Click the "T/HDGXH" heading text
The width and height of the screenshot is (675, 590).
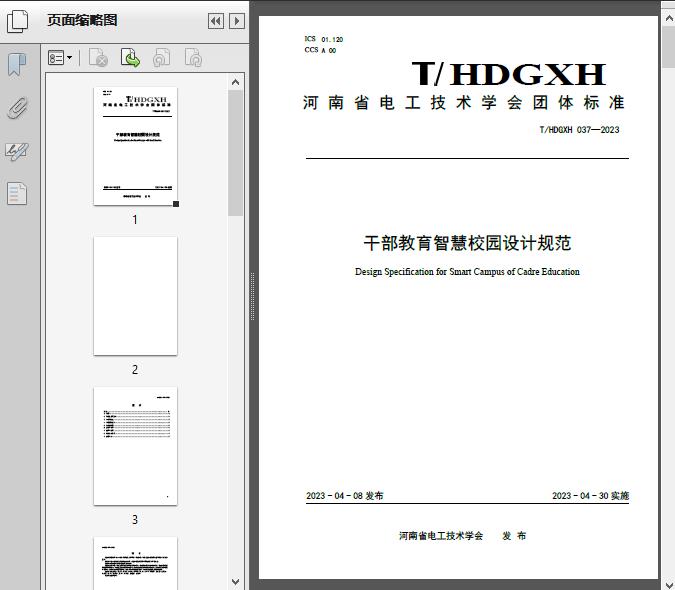509,74
